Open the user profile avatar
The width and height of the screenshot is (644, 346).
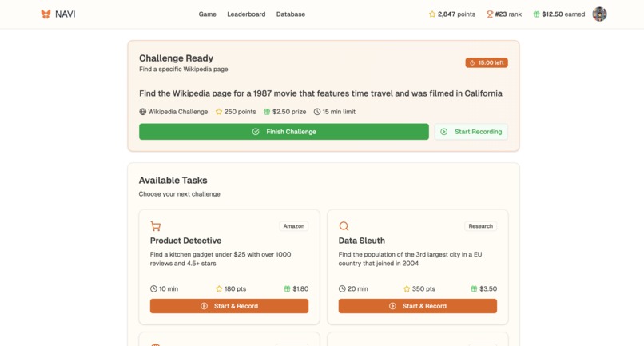(x=599, y=14)
